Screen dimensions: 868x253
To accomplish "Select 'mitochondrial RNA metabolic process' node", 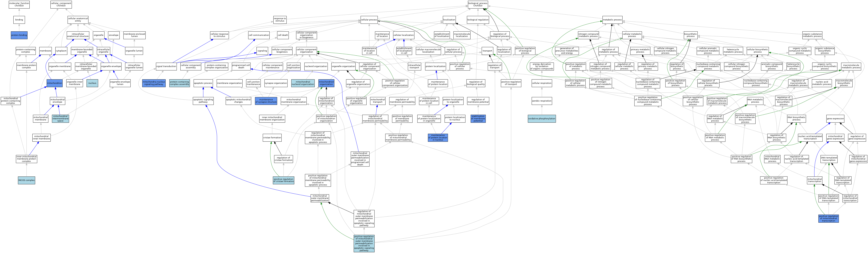I will [x=772, y=159].
